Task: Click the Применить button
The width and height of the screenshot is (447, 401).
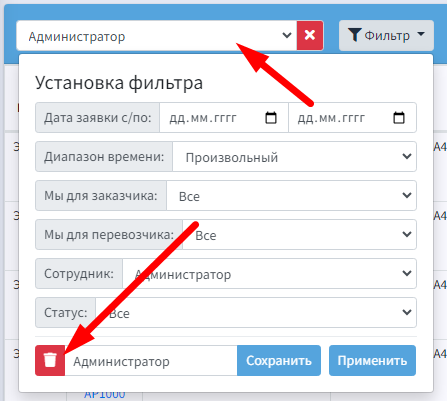Action: tap(372, 360)
